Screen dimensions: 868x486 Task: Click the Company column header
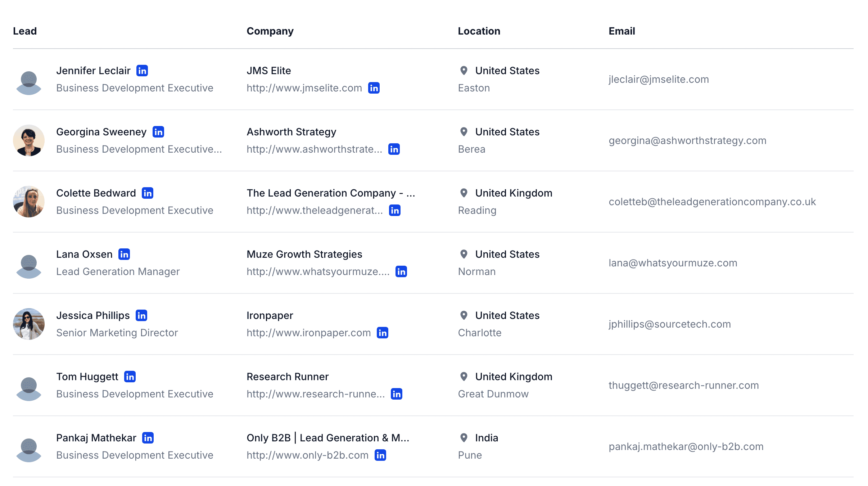pyautogui.click(x=270, y=31)
